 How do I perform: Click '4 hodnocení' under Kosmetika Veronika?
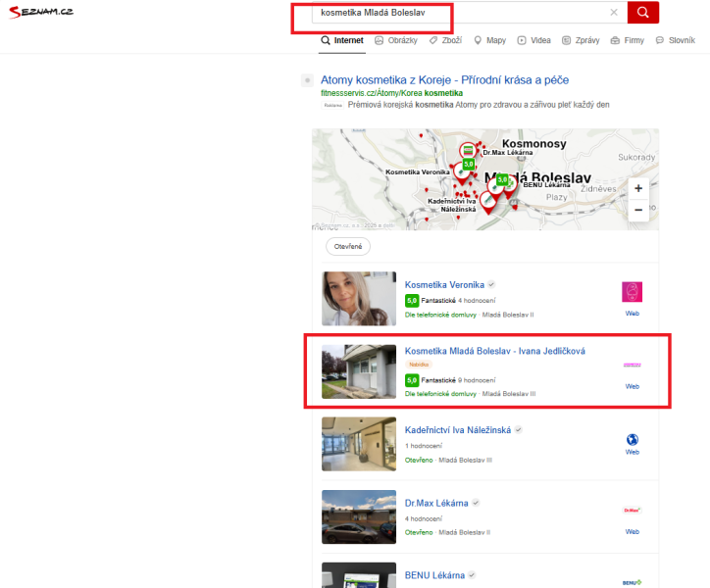[x=477, y=300]
